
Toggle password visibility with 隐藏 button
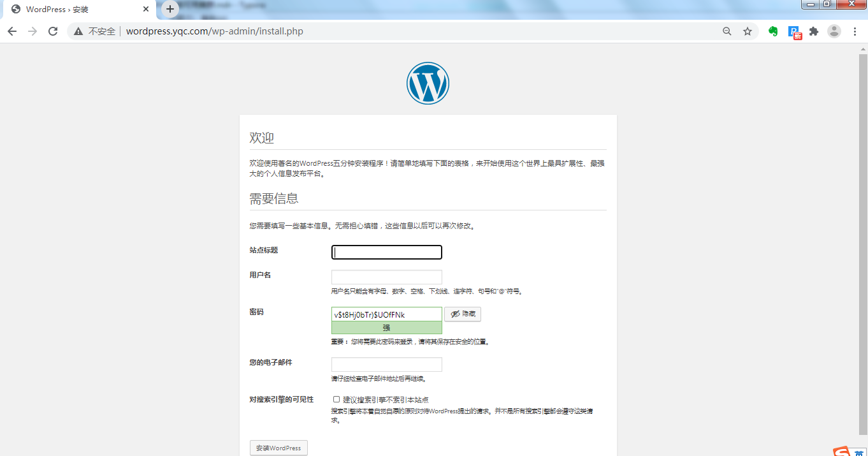point(463,314)
